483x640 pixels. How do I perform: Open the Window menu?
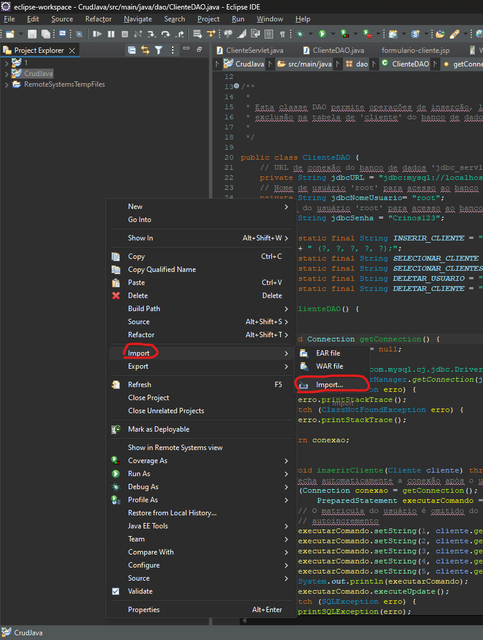(x=269, y=19)
